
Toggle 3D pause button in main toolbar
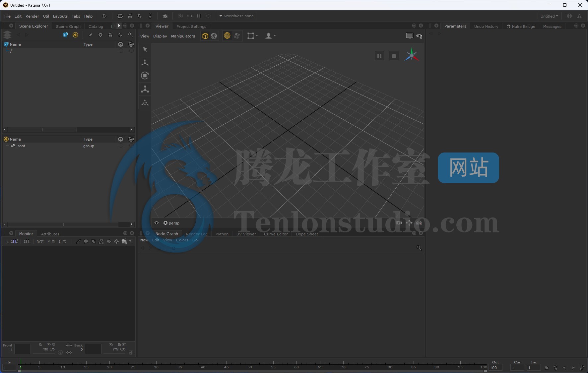pyautogui.click(x=199, y=16)
